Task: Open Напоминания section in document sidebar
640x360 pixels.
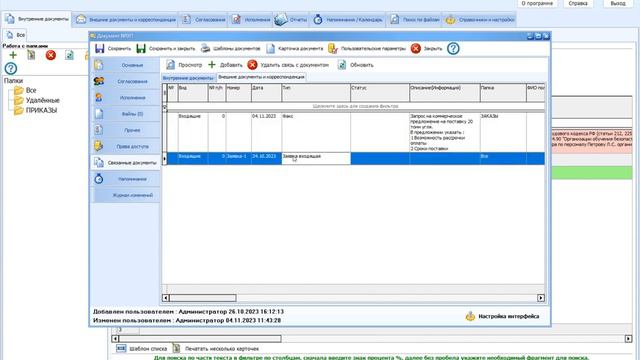Action: point(125,179)
